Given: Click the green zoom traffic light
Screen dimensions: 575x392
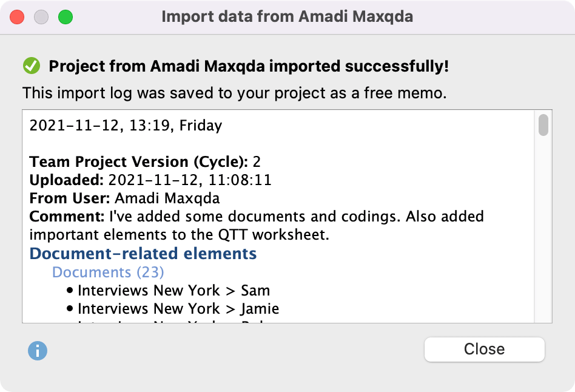Looking at the screenshot, I should [x=64, y=17].
